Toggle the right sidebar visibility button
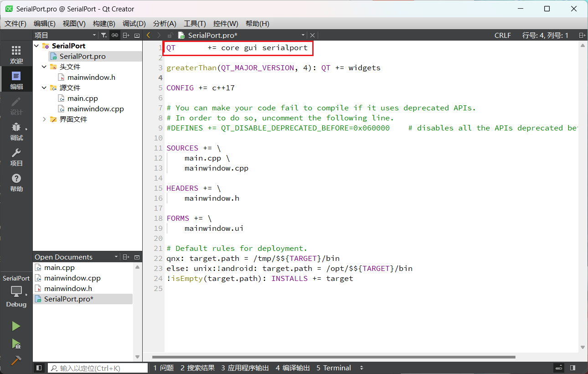588x374 pixels. coord(573,368)
